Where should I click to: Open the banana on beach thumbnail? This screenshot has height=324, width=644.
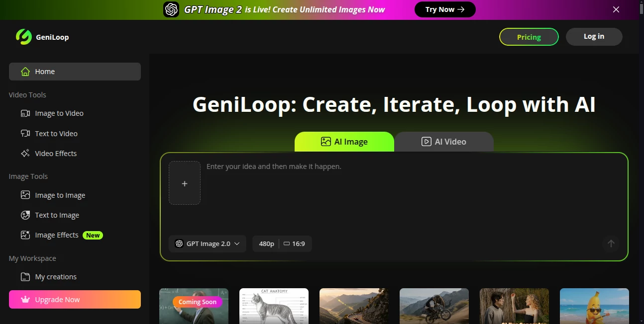594,306
